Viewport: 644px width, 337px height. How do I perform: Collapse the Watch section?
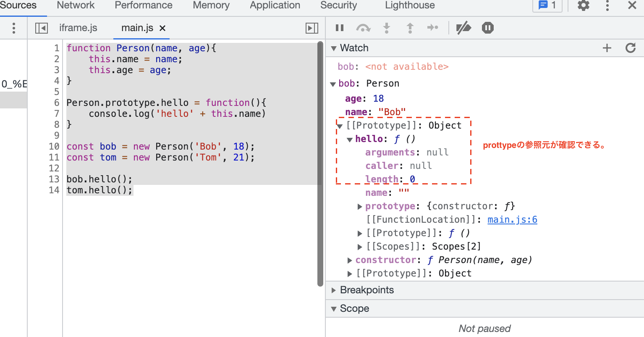[334, 48]
